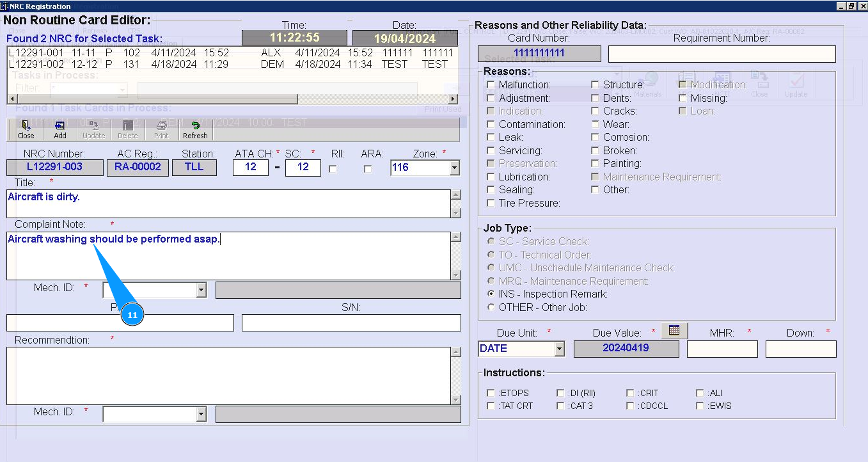
Task: Select the Painting checkbox
Action: (595, 164)
